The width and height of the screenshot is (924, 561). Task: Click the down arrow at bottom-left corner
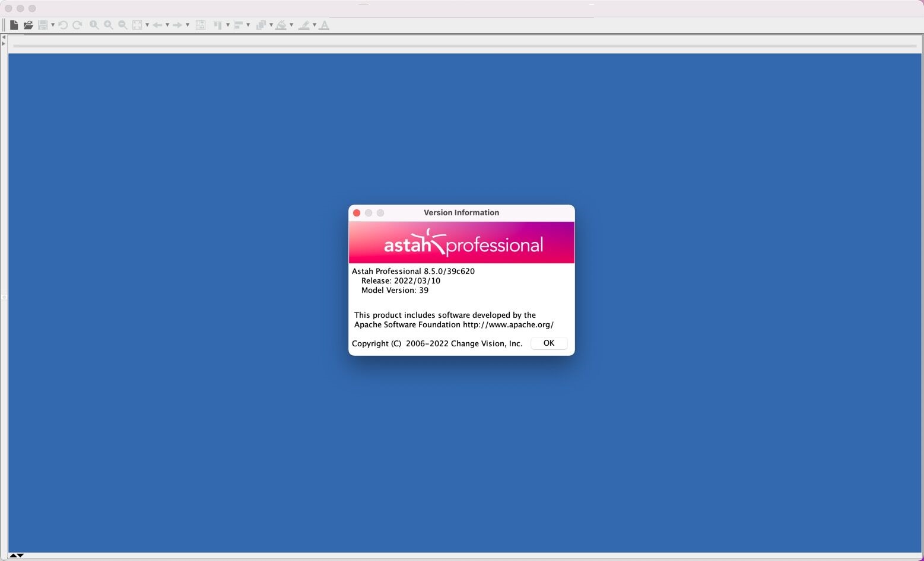tap(20, 555)
